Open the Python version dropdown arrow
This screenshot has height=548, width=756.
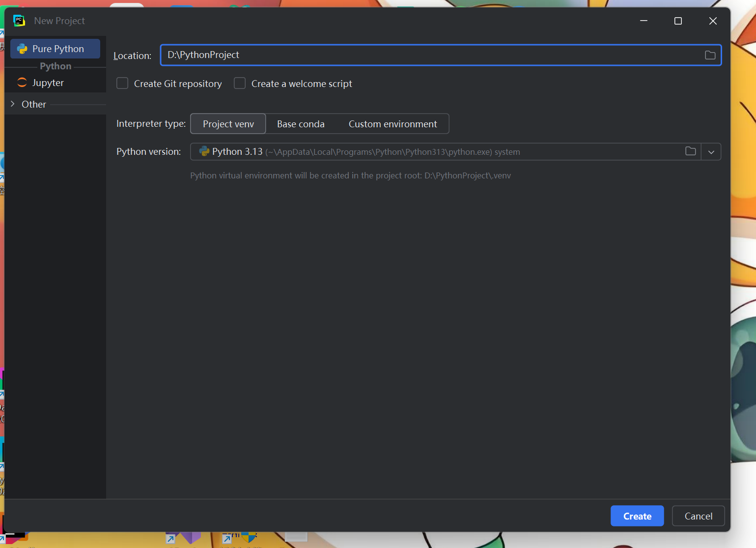(711, 152)
